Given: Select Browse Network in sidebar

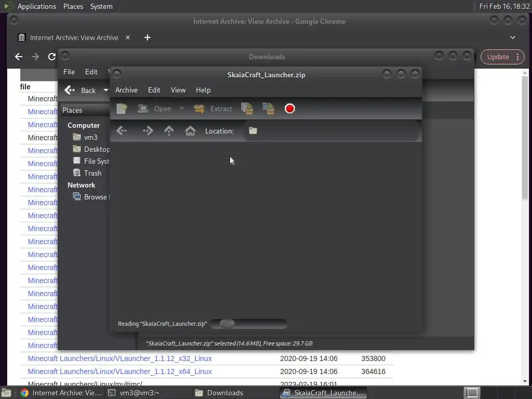Looking at the screenshot, I should coord(91,197).
